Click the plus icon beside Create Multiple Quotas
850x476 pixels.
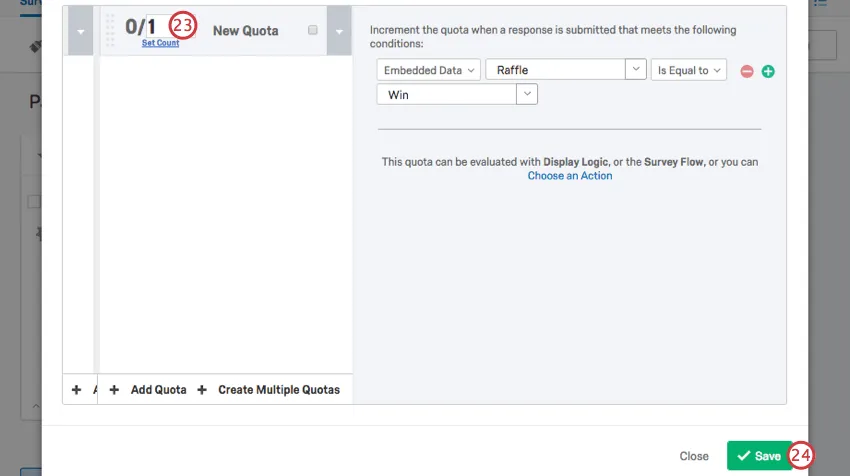[202, 390]
